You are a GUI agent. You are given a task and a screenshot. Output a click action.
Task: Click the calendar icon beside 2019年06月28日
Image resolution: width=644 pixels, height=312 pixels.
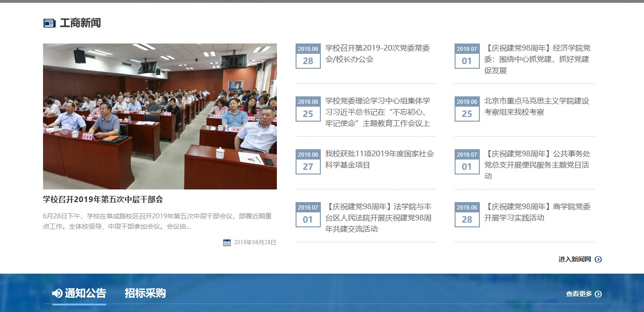227,242
